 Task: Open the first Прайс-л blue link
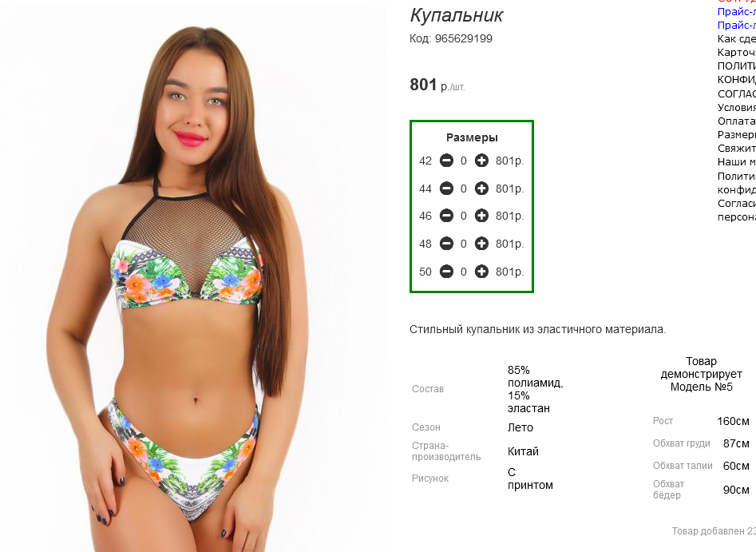[736, 12]
